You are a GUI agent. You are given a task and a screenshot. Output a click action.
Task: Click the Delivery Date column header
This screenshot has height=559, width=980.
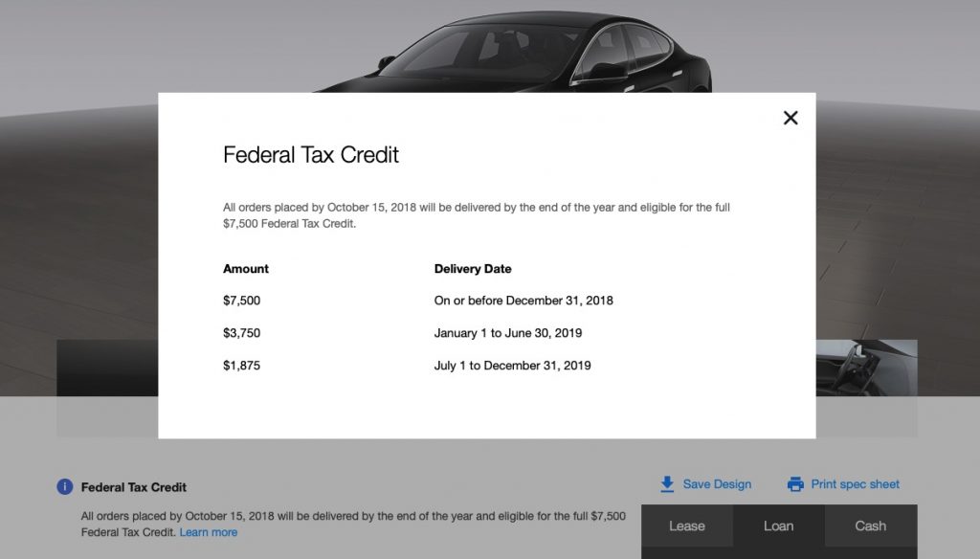pyautogui.click(x=473, y=269)
